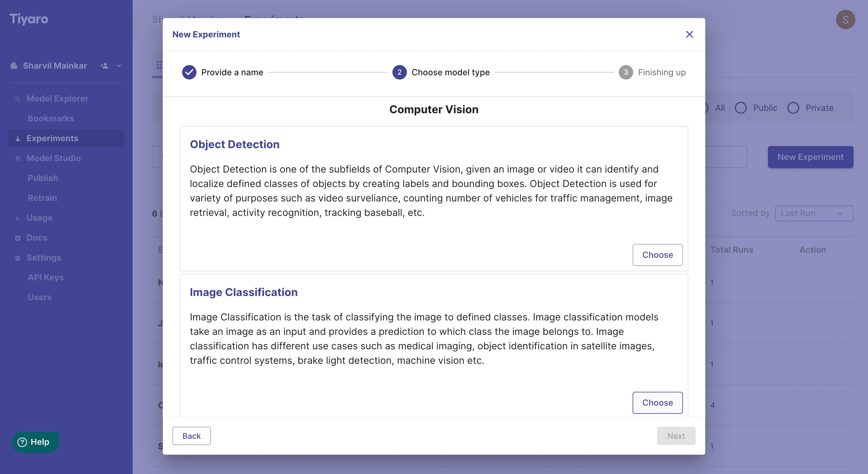The height and width of the screenshot is (474, 868).
Task: Open Users in the sidebar
Action: click(39, 297)
